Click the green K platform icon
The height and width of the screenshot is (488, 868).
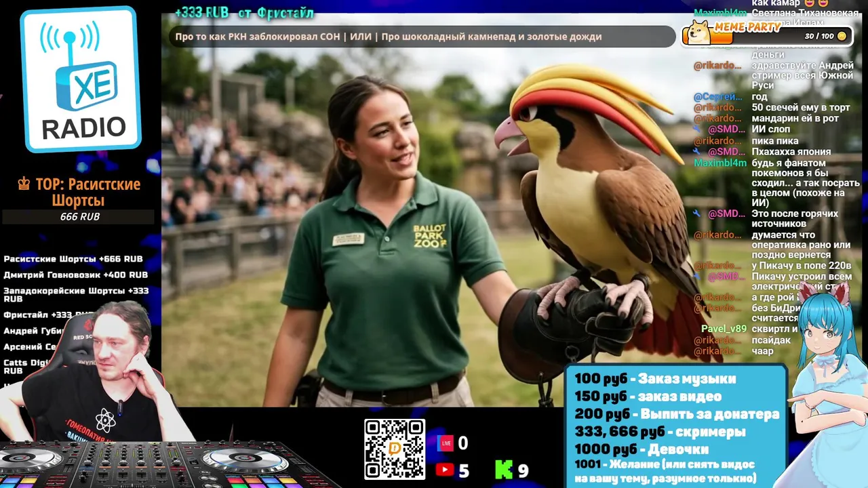(x=503, y=469)
